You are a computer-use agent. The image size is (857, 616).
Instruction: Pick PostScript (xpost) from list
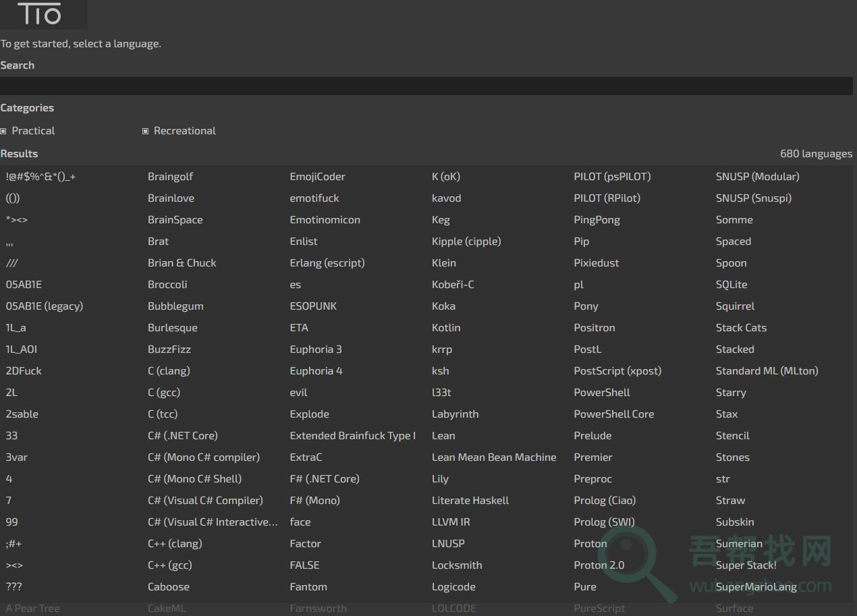(617, 371)
